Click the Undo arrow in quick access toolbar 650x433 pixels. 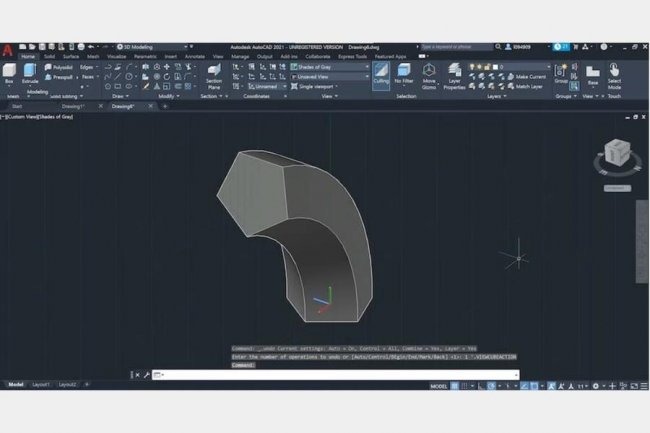click(91, 47)
